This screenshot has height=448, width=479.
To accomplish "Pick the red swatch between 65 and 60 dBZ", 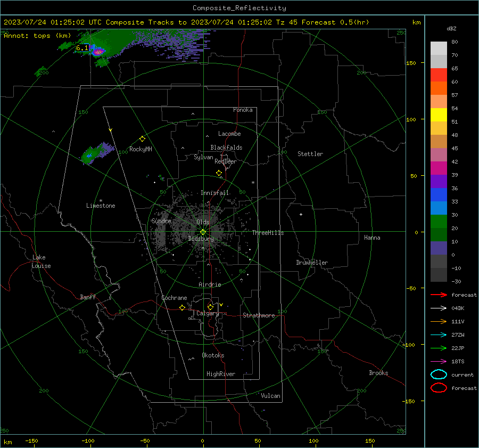I will (x=439, y=75).
